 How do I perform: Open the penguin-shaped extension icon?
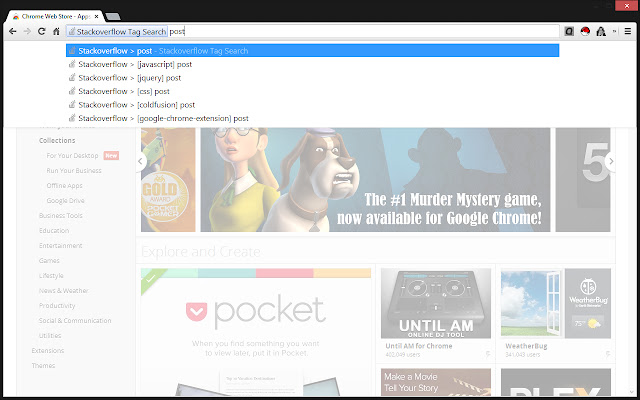[x=601, y=31]
